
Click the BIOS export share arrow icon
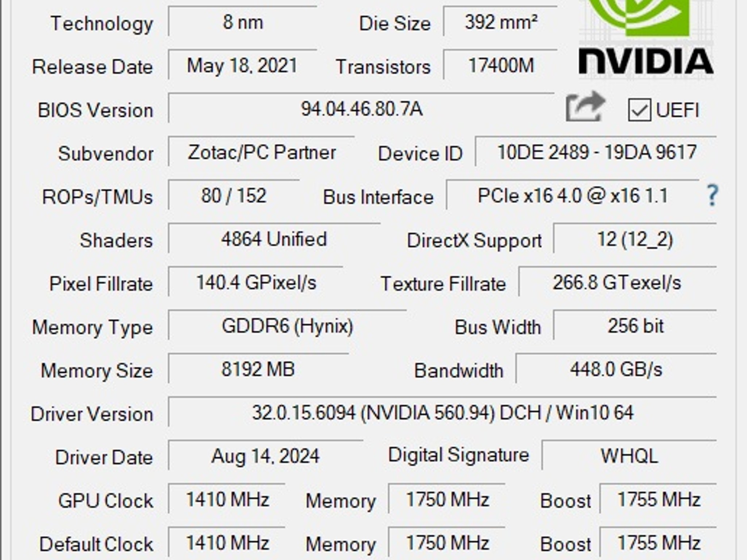[585, 107]
